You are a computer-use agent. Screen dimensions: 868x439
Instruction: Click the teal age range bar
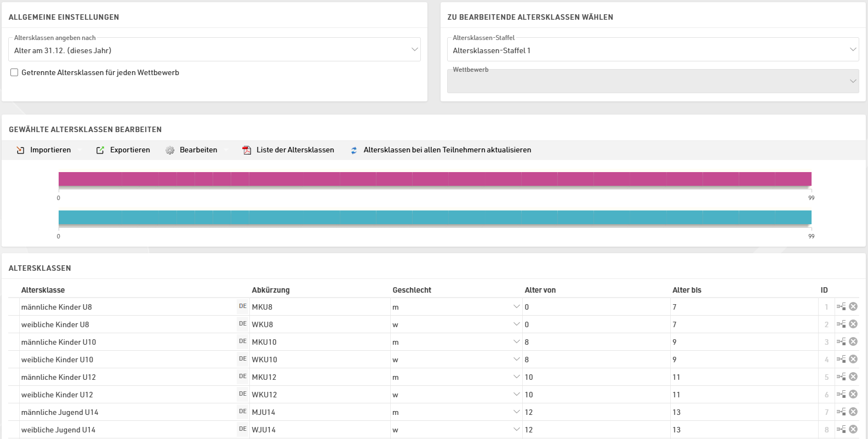[435, 217]
